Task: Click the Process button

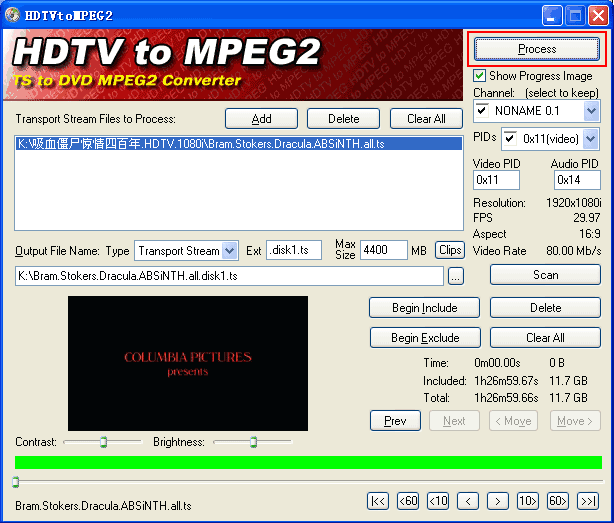Action: 537,49
